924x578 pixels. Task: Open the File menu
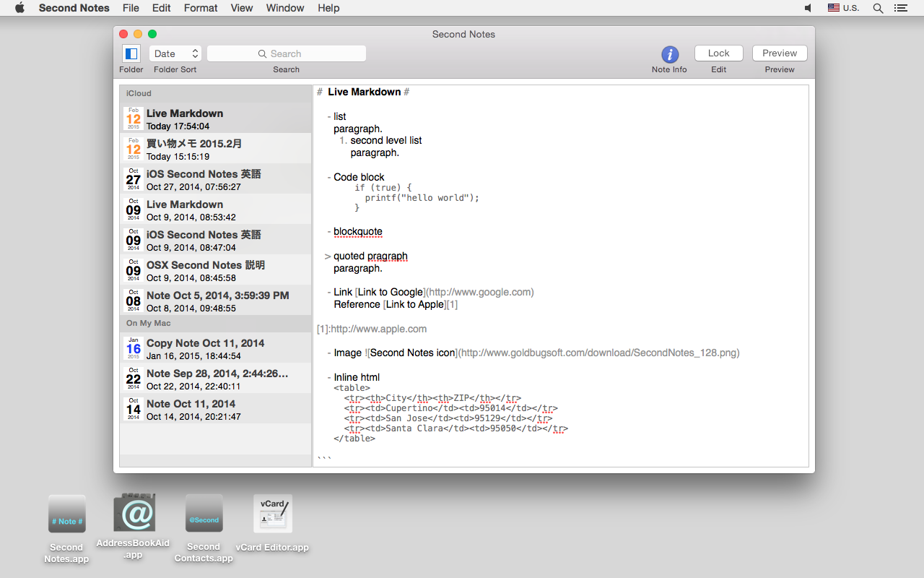(x=131, y=8)
